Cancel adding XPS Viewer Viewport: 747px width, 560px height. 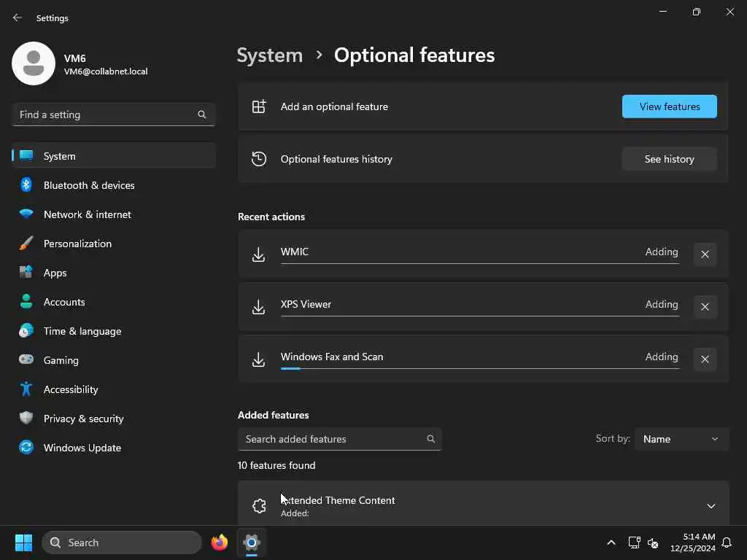tap(705, 307)
